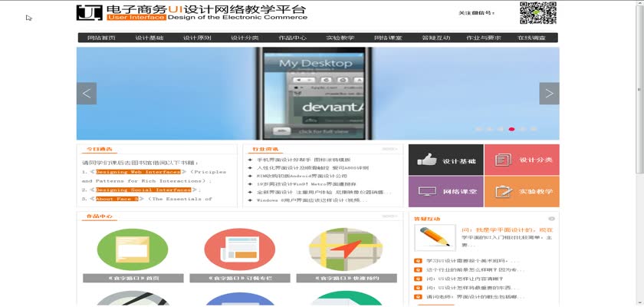Select the second carousel indicator dot
The height and width of the screenshot is (307, 644).
pos(489,129)
